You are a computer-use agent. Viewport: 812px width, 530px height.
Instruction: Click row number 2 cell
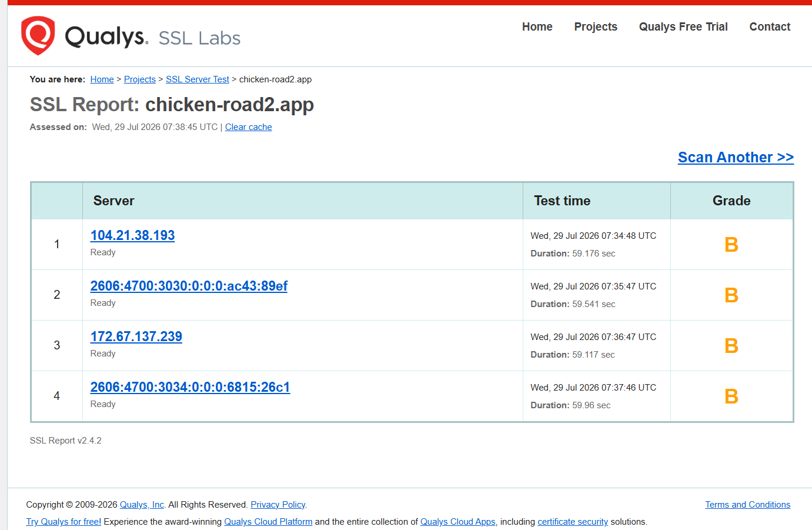[57, 295]
